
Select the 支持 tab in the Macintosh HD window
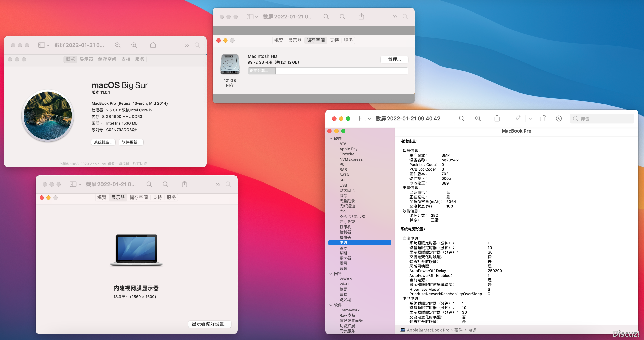(334, 40)
